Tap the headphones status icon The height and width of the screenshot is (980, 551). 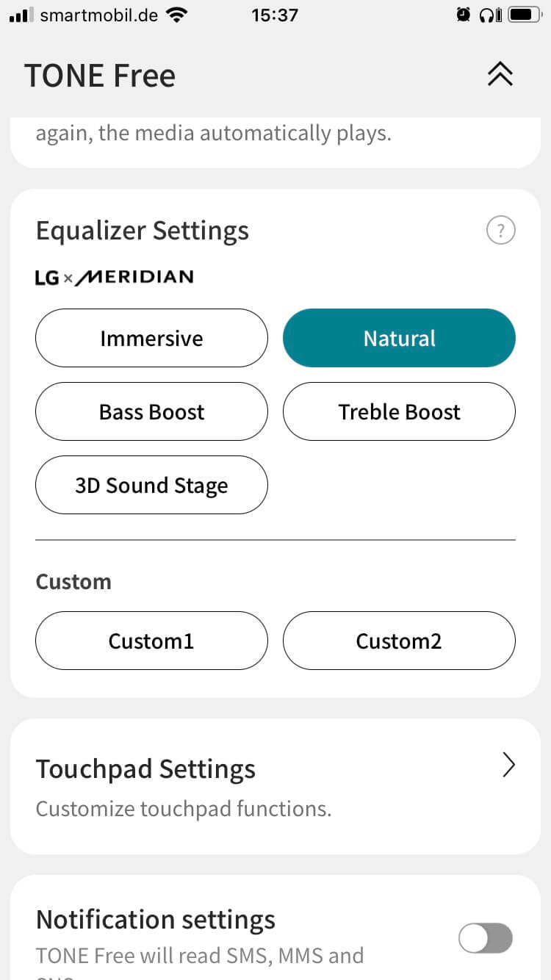[490, 15]
